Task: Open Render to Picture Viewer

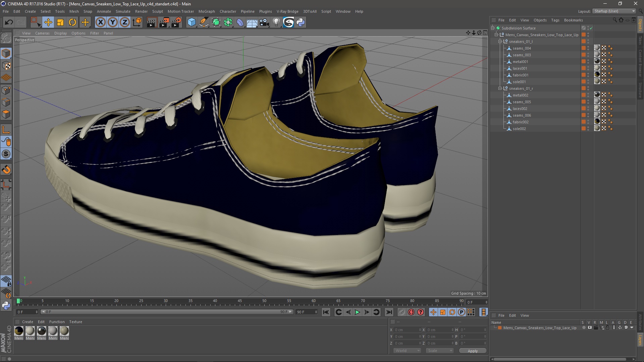Action: [164, 22]
